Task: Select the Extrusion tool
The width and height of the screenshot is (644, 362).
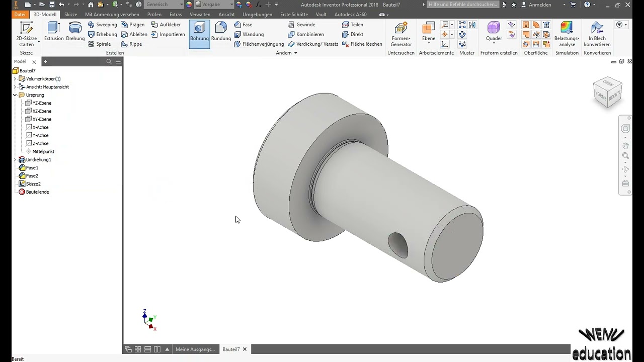Action: 54,32
